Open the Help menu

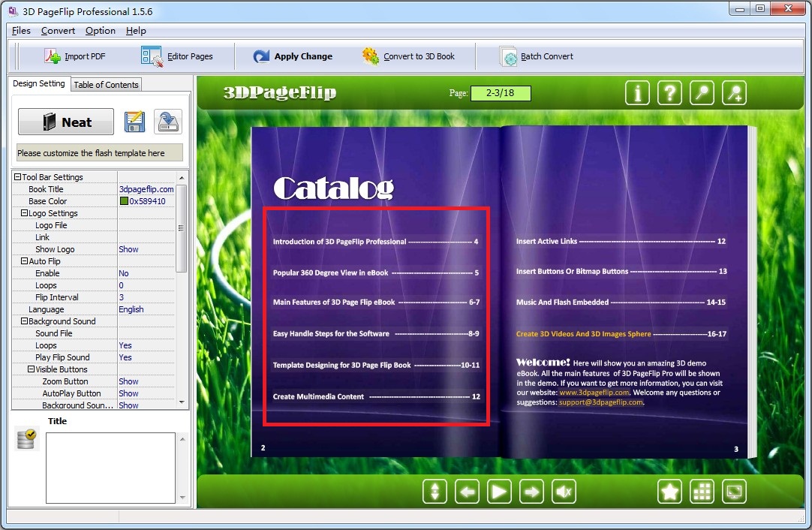point(136,31)
